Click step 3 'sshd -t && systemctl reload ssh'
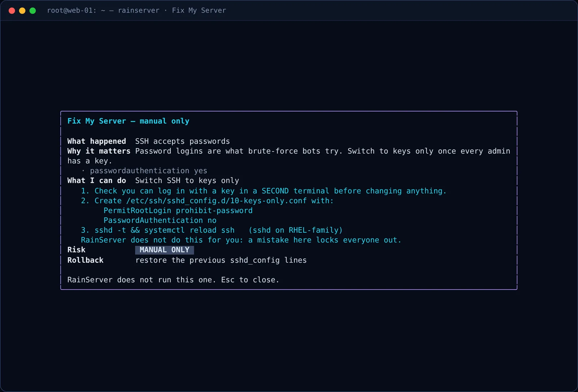Viewport: 578px width, 392px height. 158,230
